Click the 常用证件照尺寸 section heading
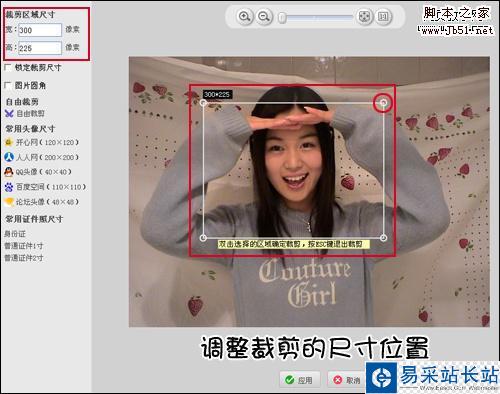500x394 pixels. click(34, 219)
